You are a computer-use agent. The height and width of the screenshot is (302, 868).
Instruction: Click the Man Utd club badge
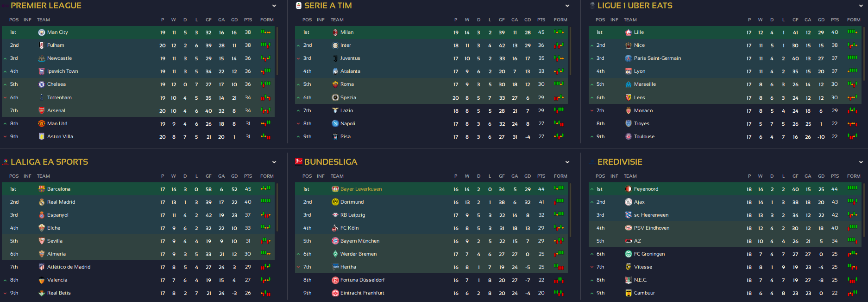(x=42, y=124)
